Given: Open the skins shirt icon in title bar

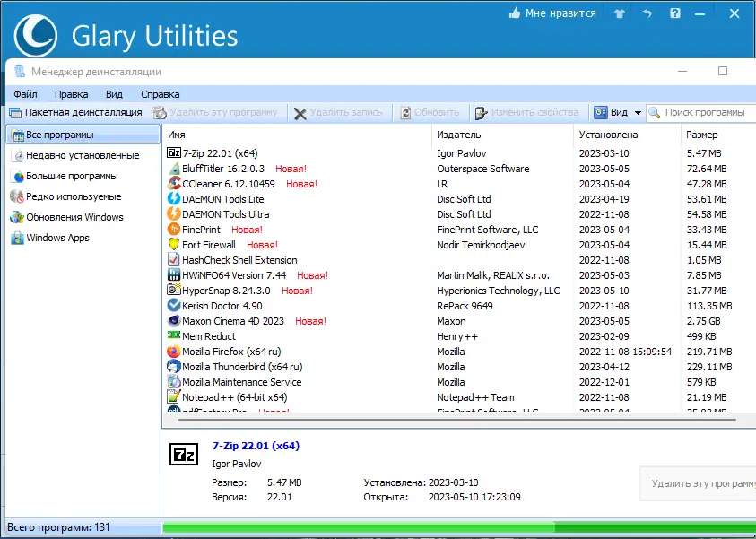Looking at the screenshot, I should click(x=620, y=13).
